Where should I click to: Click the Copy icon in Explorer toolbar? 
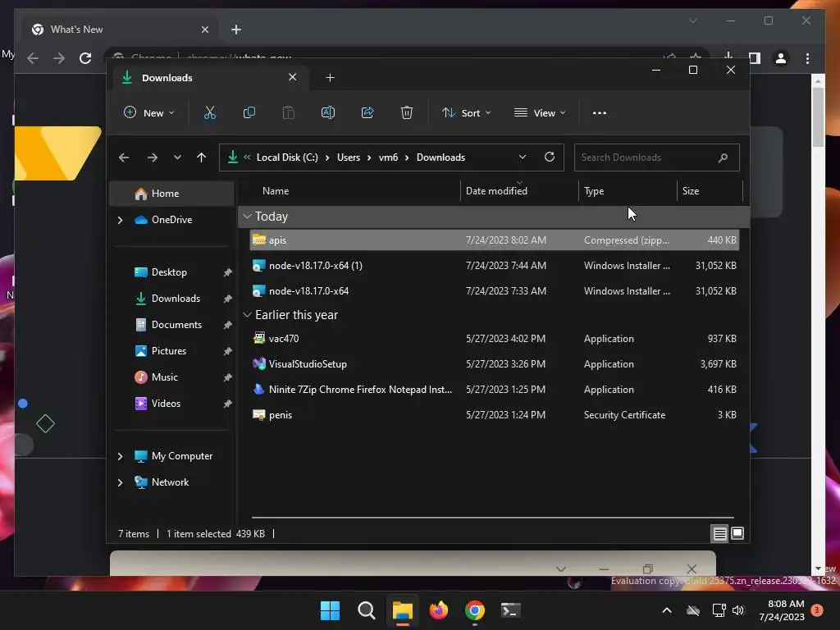(249, 113)
